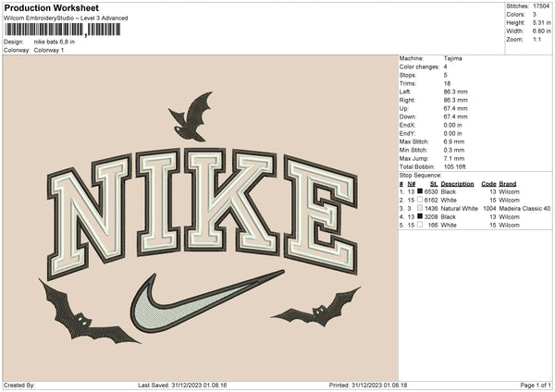
Task: Click the 'Black' description in stop row 1
Action: pos(449,191)
